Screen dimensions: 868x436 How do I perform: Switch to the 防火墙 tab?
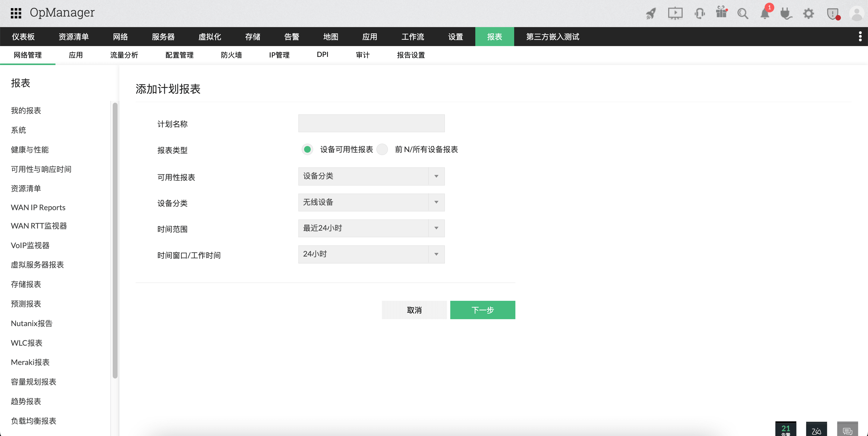pyautogui.click(x=231, y=54)
